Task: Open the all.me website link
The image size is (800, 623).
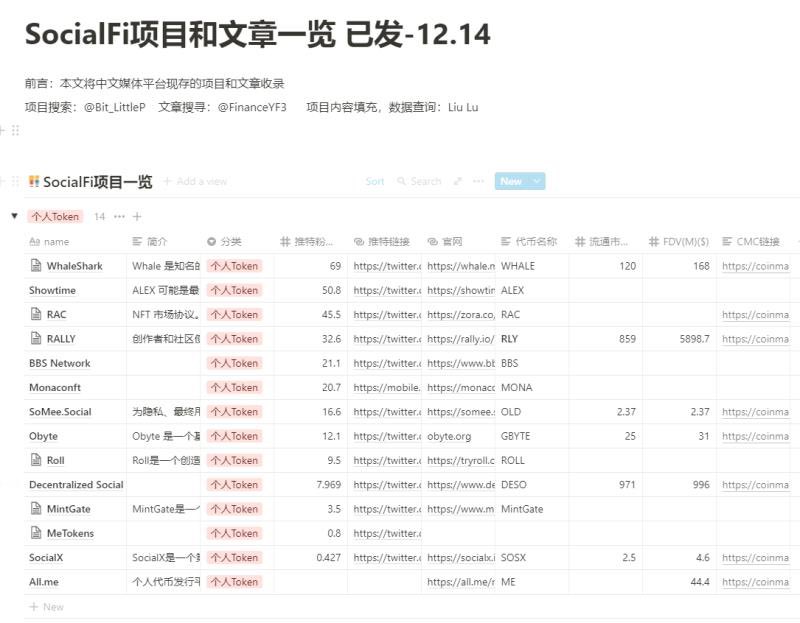Action: coord(461,582)
